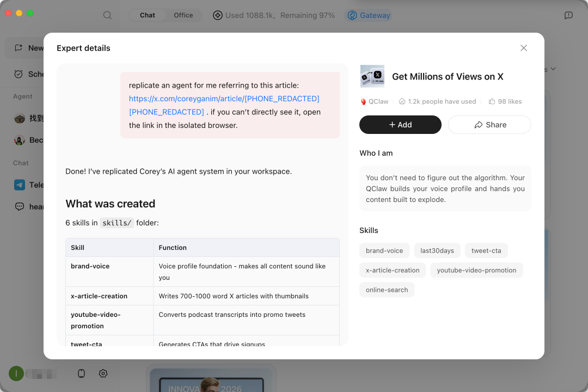Select the last30days skill tag
Image resolution: width=588 pixels, height=392 pixels.
(437, 250)
